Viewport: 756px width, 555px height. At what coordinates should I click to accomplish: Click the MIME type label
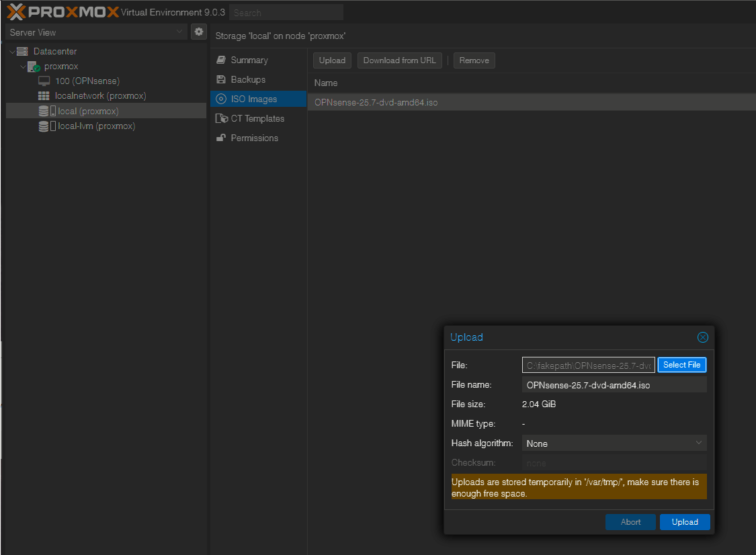click(x=473, y=423)
